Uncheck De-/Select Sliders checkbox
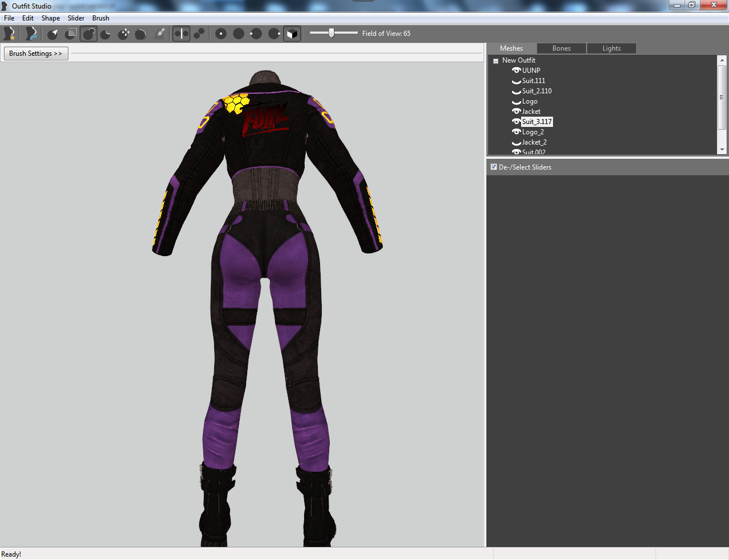The width and height of the screenshot is (729, 560). pos(494,167)
